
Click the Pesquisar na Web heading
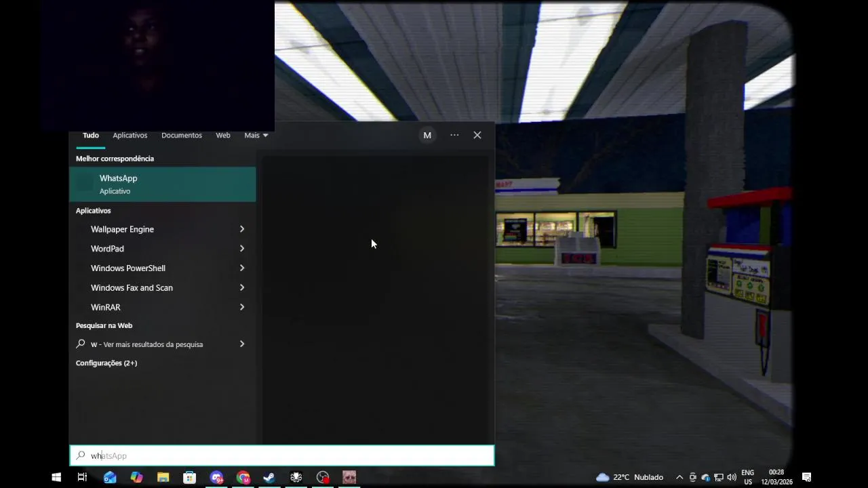104,326
